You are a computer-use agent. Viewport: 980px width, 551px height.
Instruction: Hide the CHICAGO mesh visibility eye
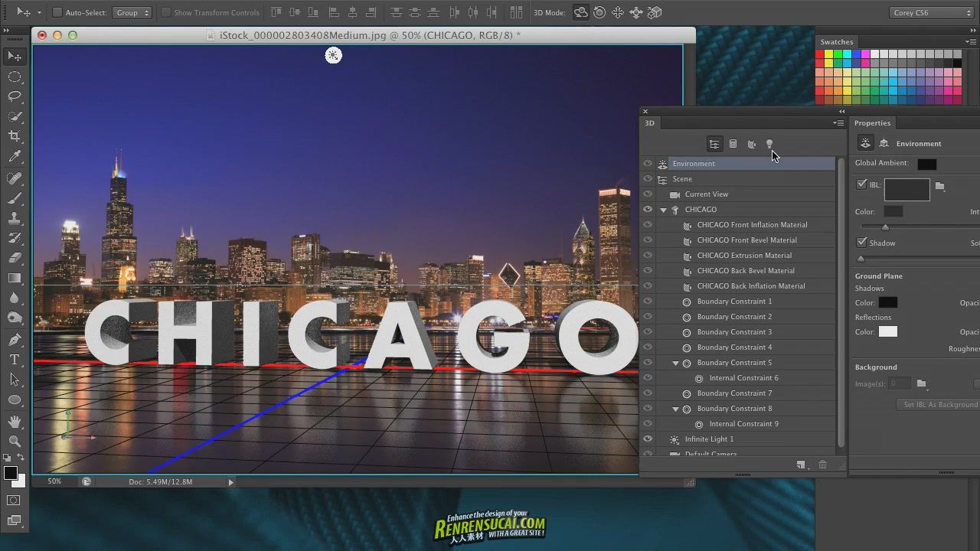pos(648,209)
